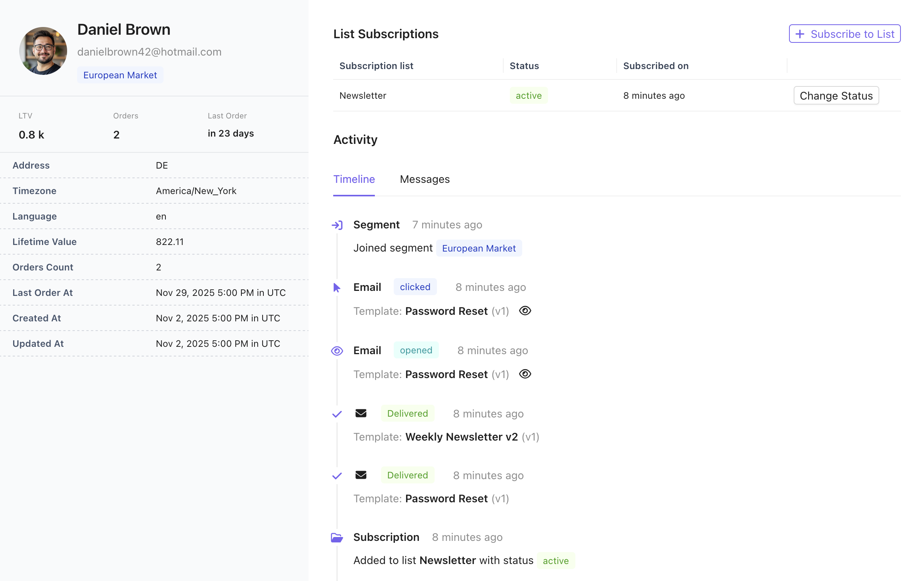Open the folder icon beside the Subscription event
The image size is (924, 581).
pyautogui.click(x=337, y=537)
